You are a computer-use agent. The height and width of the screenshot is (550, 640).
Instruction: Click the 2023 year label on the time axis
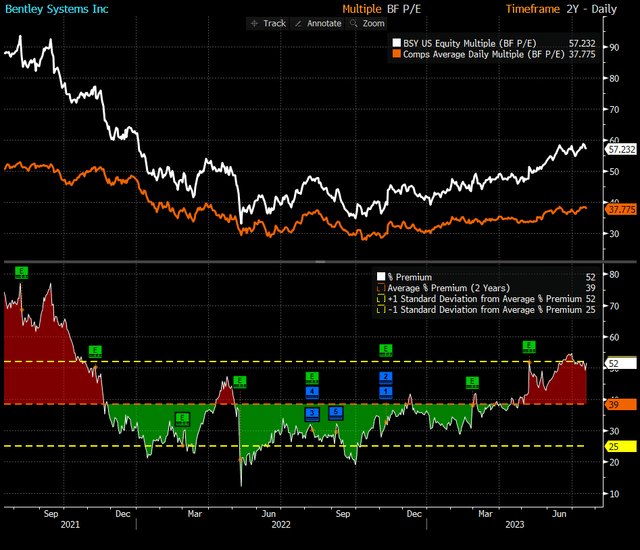click(x=515, y=524)
